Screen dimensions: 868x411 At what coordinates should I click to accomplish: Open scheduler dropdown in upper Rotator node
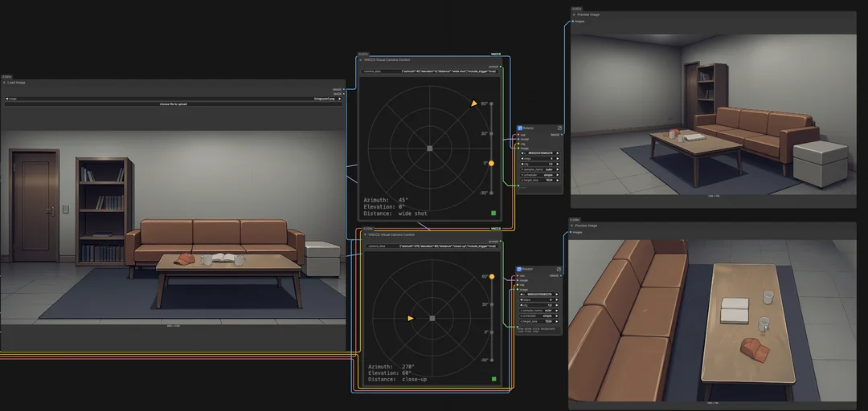pos(540,175)
